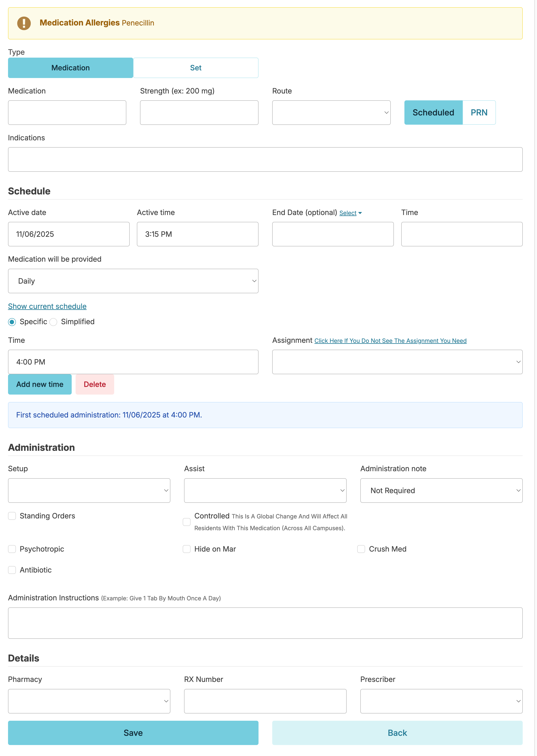537x756 pixels.
Task: Click the medication allergies warning icon
Action: (x=24, y=23)
